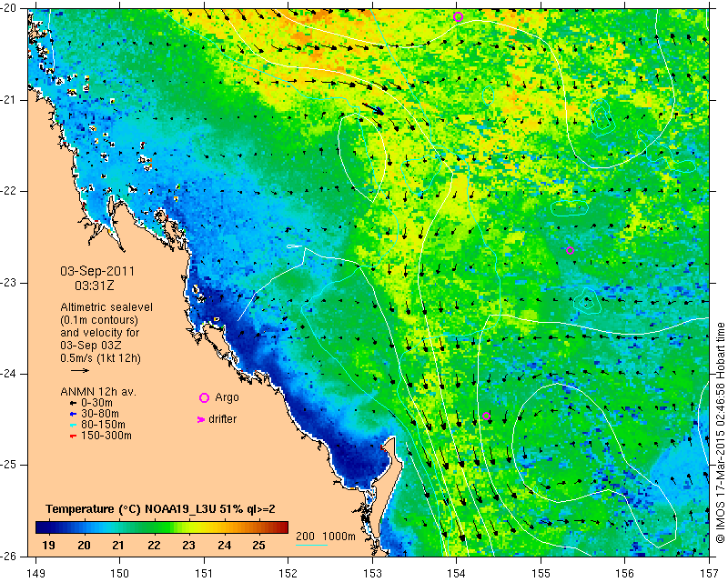Click the dark blue end of temperature colorbar

click(x=40, y=527)
